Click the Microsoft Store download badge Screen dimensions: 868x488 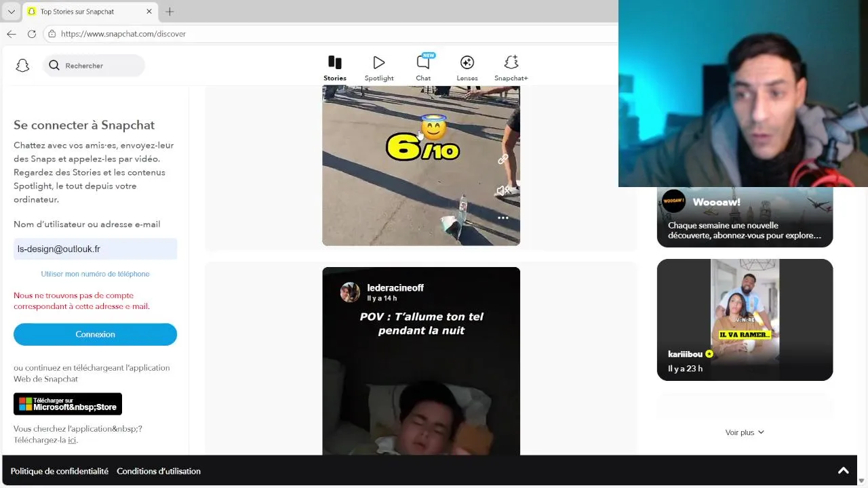(x=68, y=404)
